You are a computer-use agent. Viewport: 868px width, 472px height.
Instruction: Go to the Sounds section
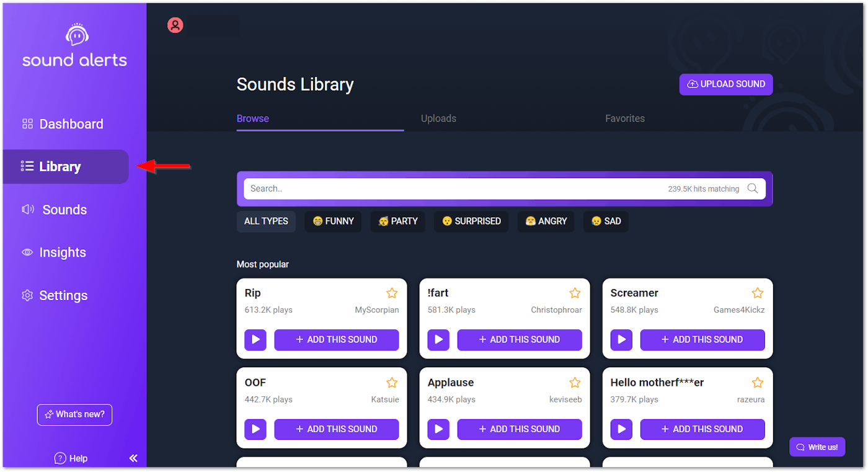click(55, 210)
